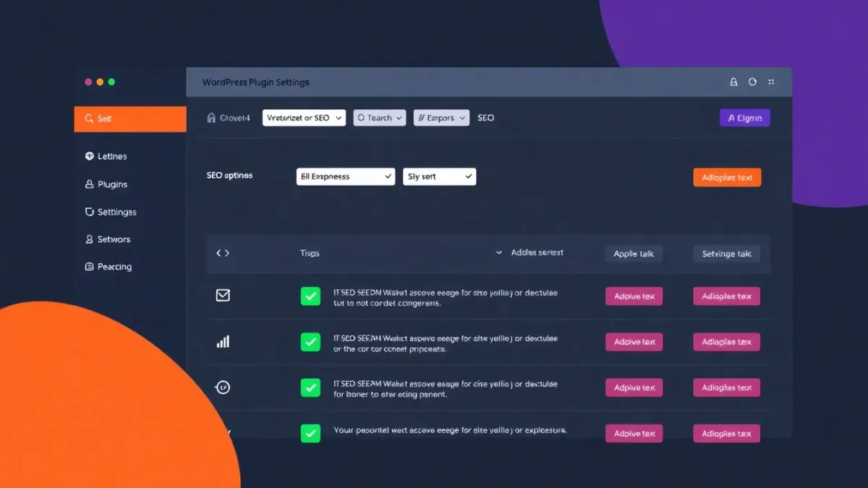Expand the Sly sert dropdown
Screen dimensions: 868x488
(439, 176)
